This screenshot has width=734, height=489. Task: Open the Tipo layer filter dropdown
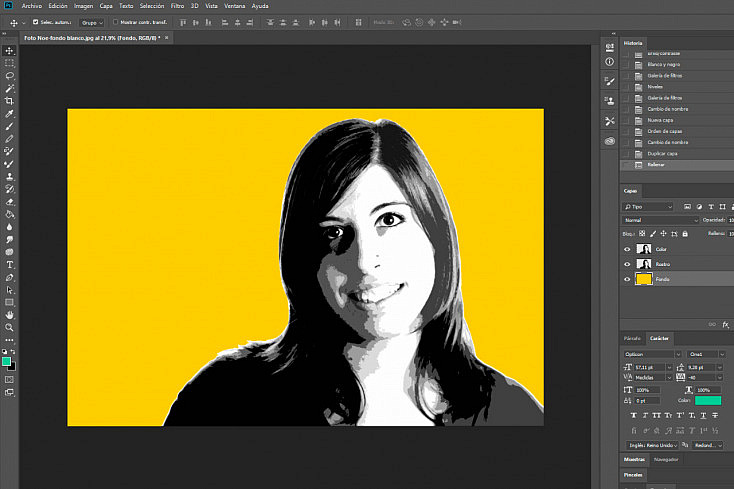[648, 207]
